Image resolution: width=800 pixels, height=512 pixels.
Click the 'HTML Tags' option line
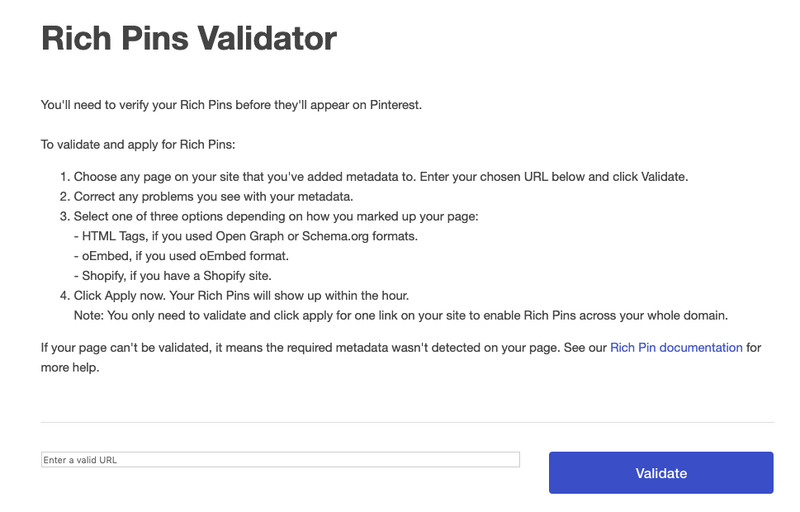(246, 237)
